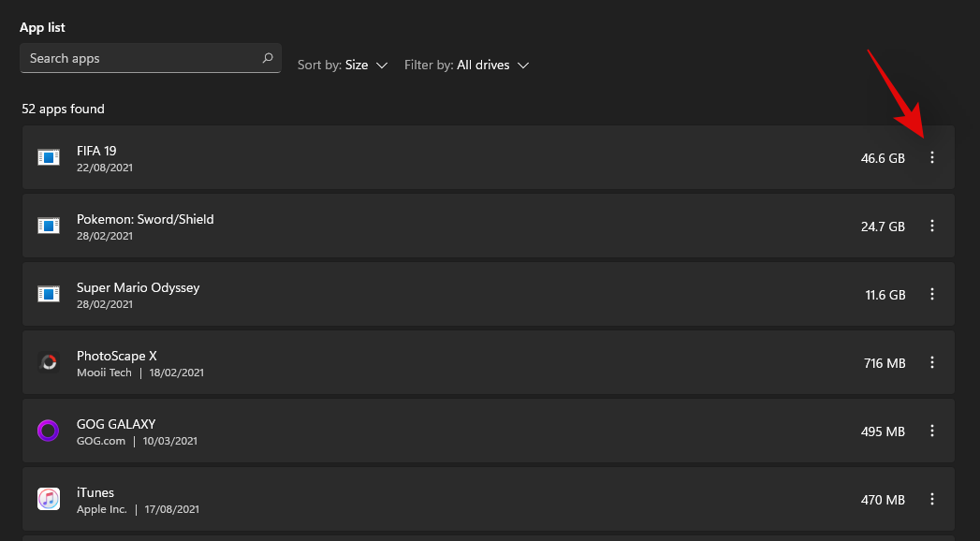The width and height of the screenshot is (980, 541).
Task: Click the GOG GALAXY app title
Action: point(116,424)
